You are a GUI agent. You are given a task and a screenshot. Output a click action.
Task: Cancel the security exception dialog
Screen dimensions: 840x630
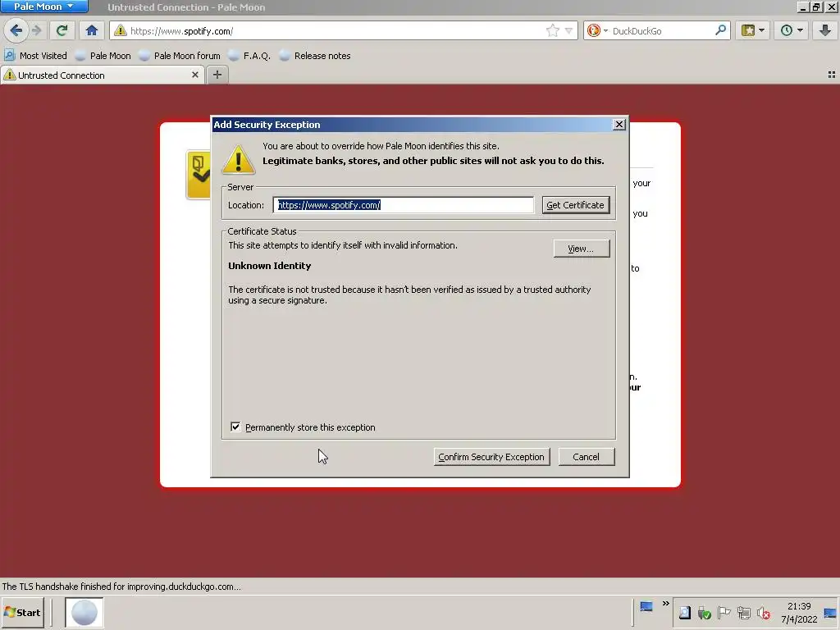tap(586, 457)
